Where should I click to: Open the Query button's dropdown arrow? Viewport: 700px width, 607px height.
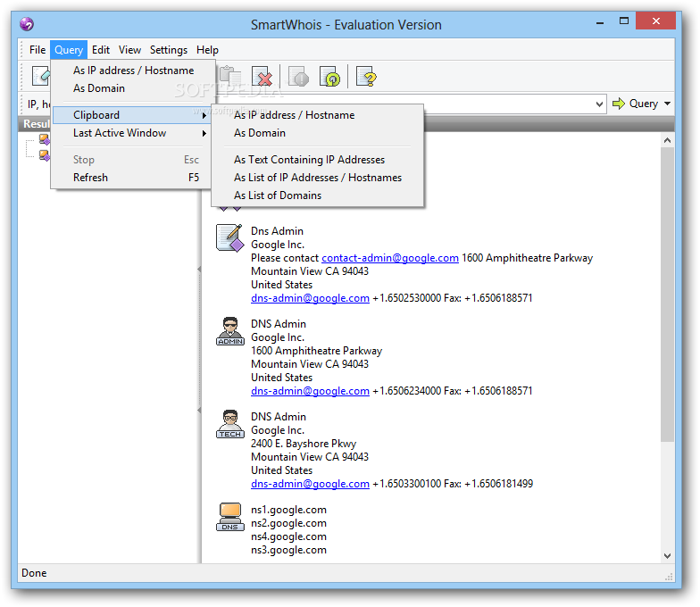click(x=668, y=104)
